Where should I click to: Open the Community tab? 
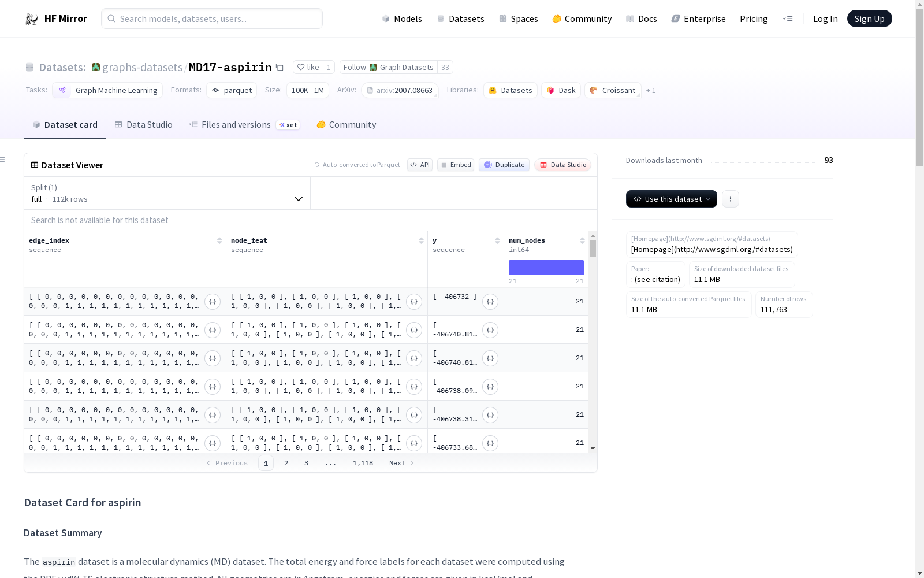click(x=346, y=125)
